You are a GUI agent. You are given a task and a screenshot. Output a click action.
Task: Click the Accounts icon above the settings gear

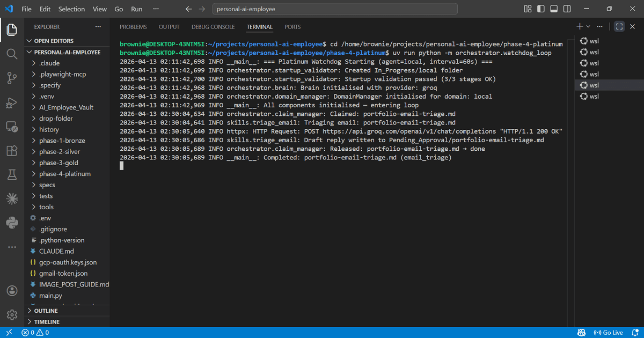(12, 291)
